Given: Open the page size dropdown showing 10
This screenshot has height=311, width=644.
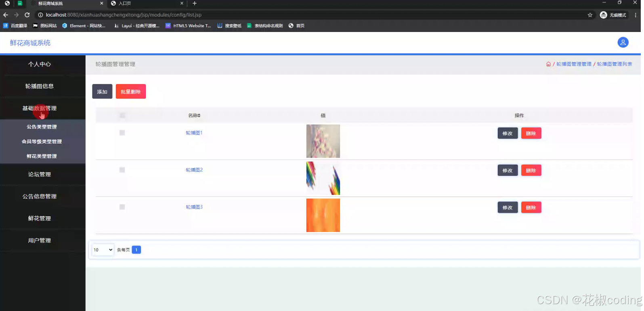Looking at the screenshot, I should tap(103, 250).
